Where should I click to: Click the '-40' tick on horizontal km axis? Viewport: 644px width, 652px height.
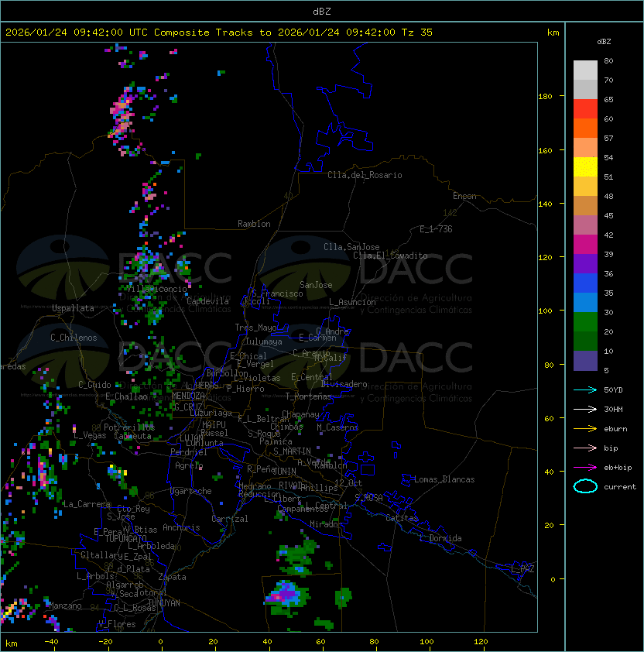point(52,642)
